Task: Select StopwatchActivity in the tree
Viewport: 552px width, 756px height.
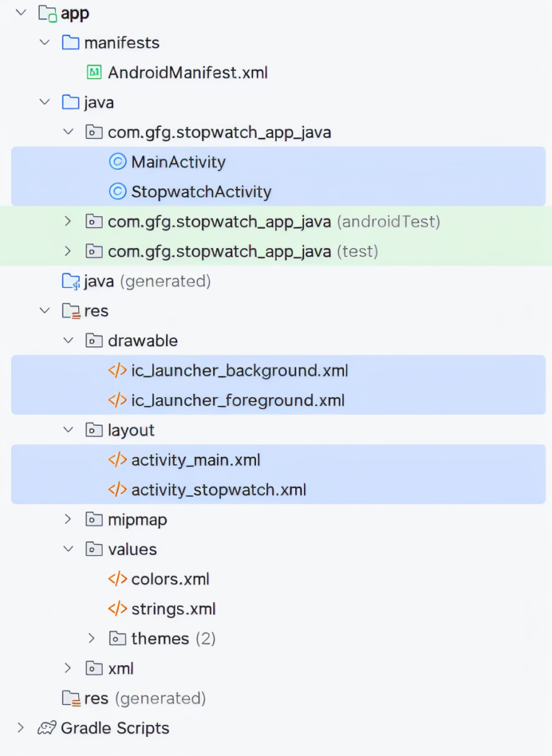Action: click(201, 192)
